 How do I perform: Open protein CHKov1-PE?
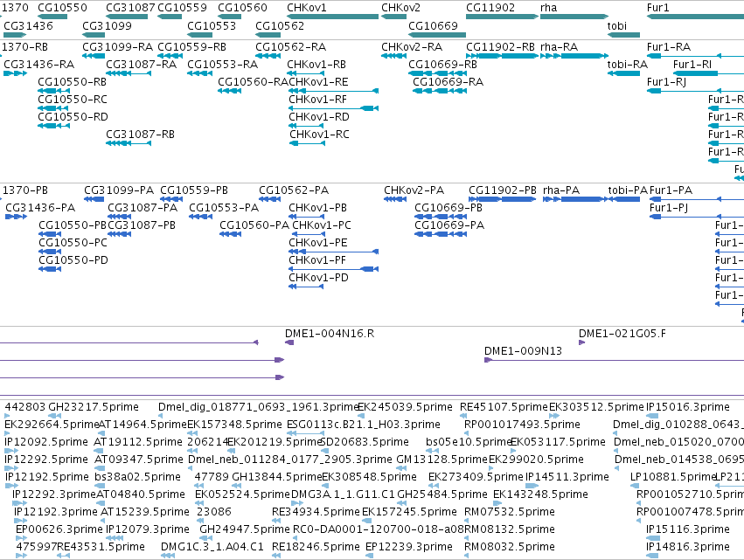[318, 242]
